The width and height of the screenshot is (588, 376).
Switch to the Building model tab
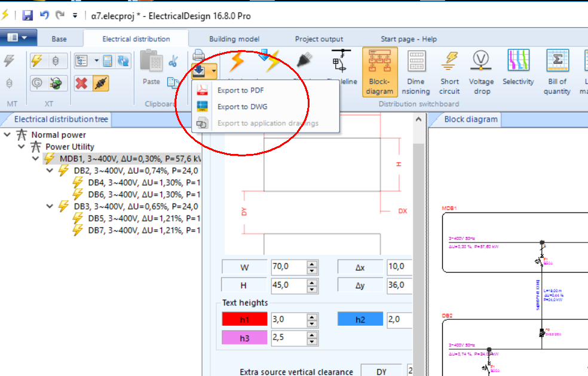tap(234, 39)
